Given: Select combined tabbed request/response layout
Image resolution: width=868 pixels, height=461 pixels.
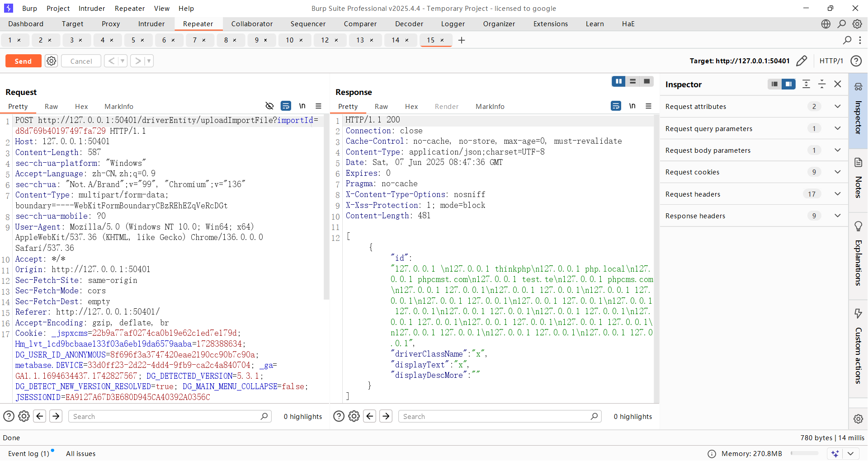Looking at the screenshot, I should point(646,81).
